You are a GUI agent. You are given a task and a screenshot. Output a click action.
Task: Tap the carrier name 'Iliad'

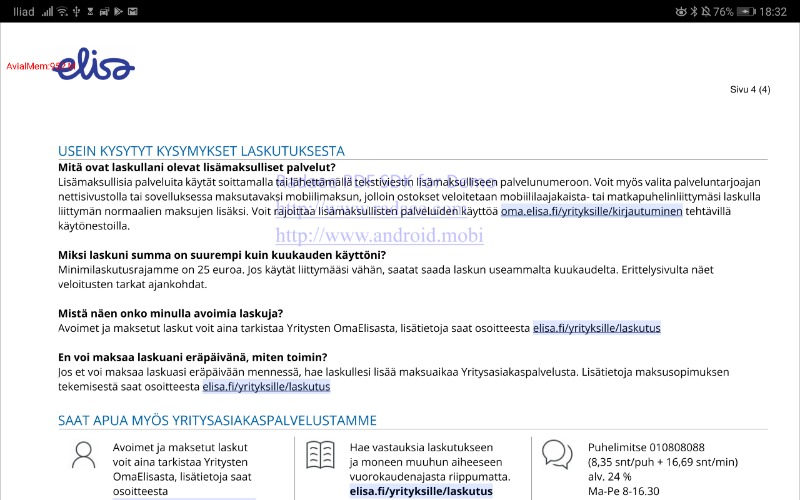pyautogui.click(x=24, y=11)
